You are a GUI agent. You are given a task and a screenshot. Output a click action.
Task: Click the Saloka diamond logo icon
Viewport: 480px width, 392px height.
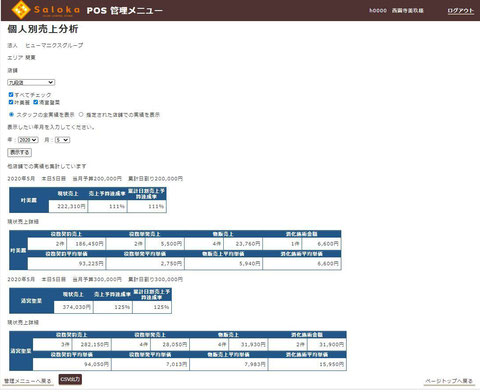[x=21, y=10]
